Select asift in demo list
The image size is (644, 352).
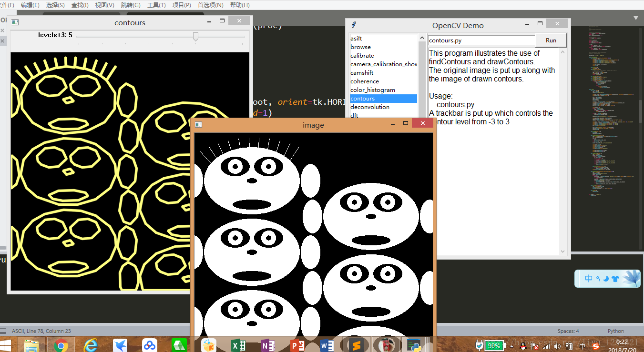(x=384, y=39)
